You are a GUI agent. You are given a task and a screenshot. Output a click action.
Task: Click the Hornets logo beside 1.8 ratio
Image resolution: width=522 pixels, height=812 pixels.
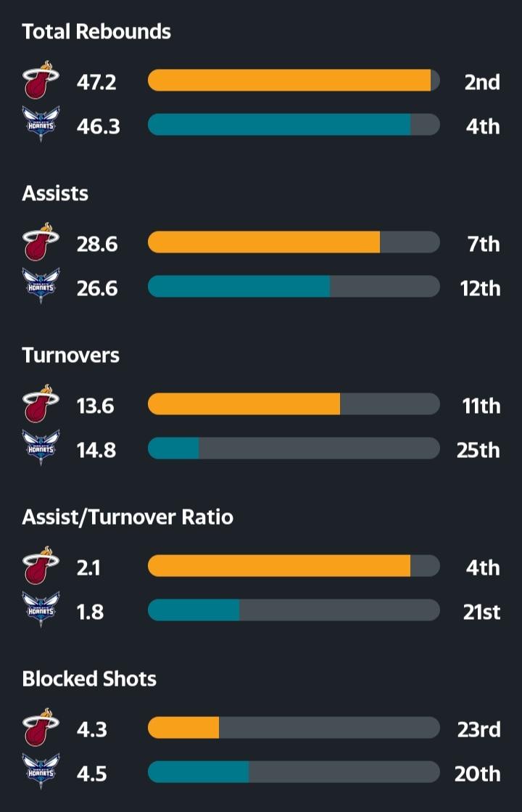(41, 610)
